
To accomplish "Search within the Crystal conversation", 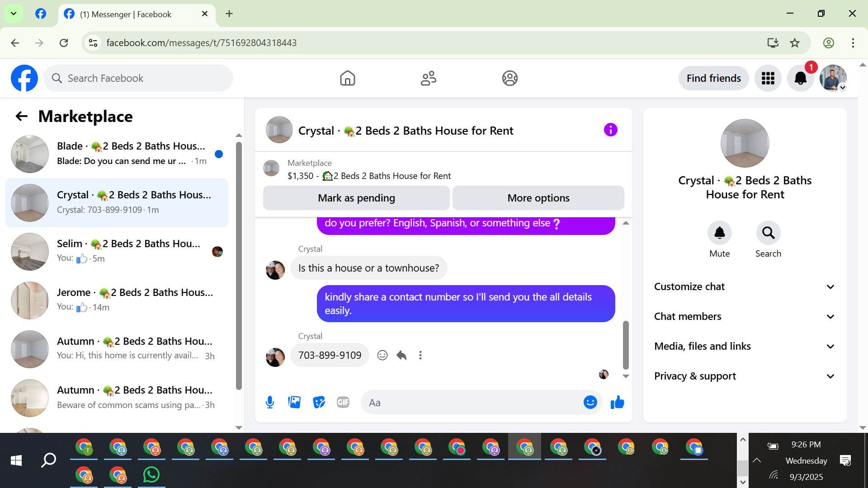I will 769,233.
